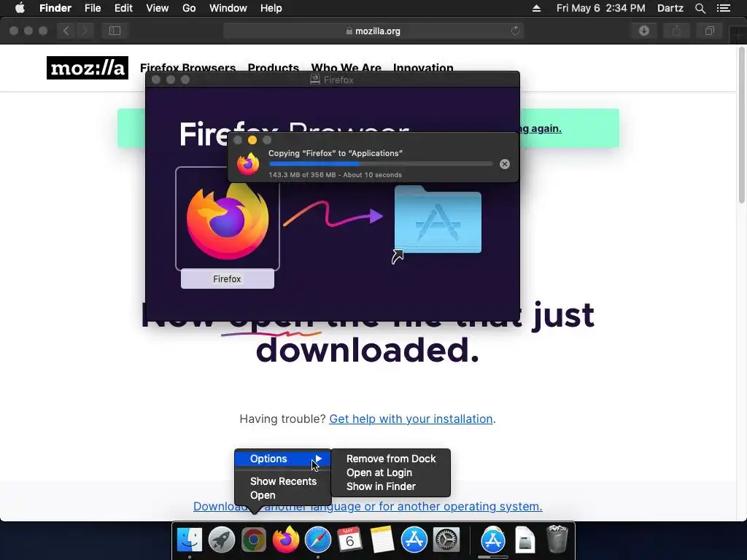The image size is (747, 560).
Task: Open a new tab with plus button
Action: pyautogui.click(x=738, y=36)
